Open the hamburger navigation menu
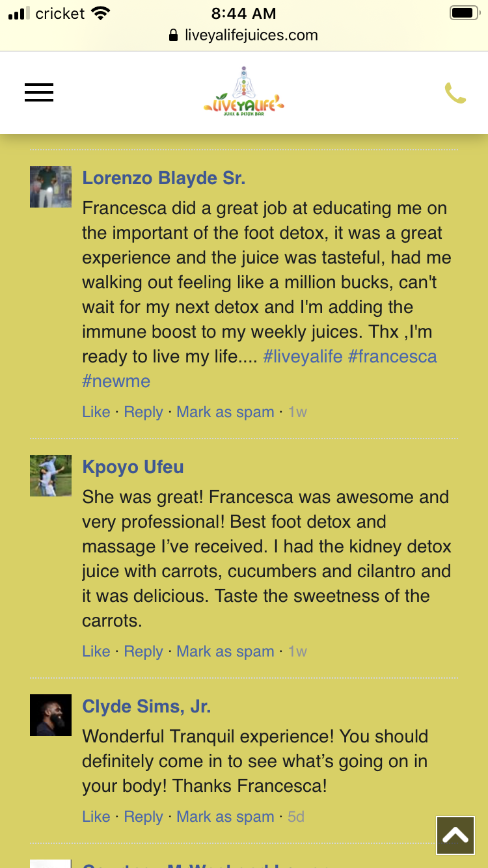Image resolution: width=488 pixels, height=868 pixels. coord(39,92)
